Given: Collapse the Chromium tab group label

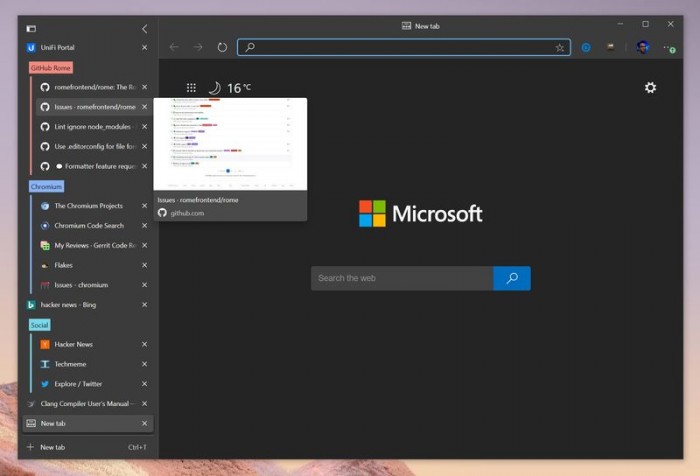Looking at the screenshot, I should [x=46, y=186].
